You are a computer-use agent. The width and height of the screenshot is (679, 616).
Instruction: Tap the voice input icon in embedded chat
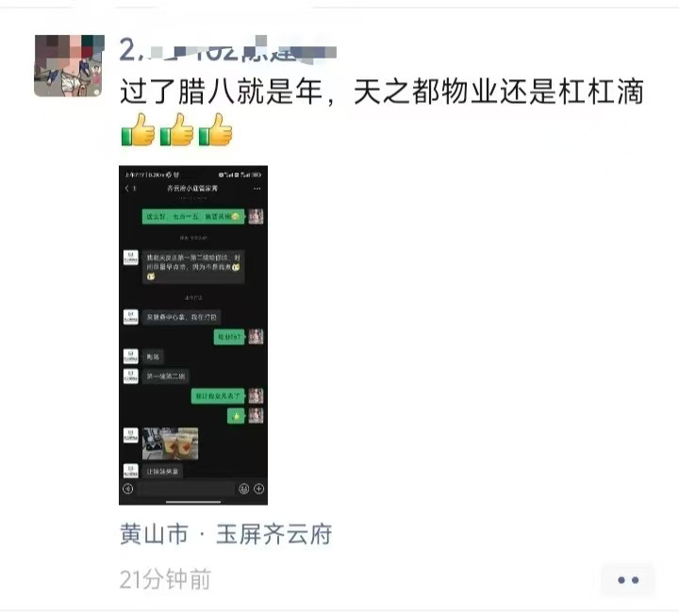[x=127, y=489]
